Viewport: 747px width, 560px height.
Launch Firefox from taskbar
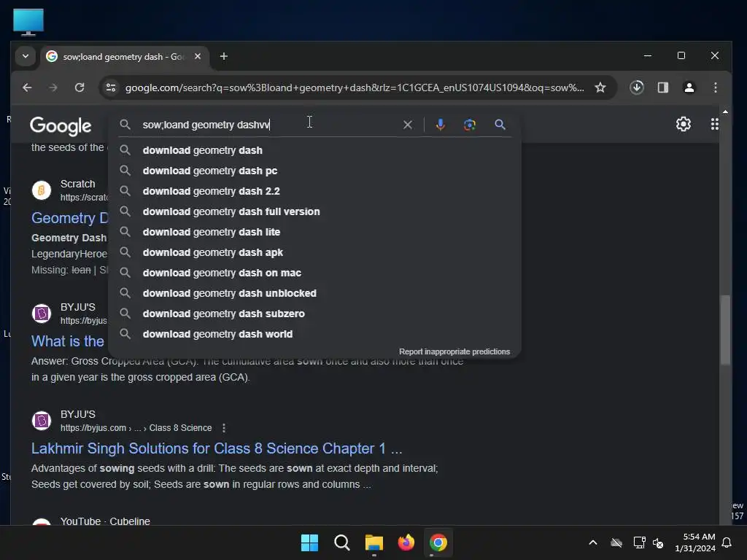(406, 542)
